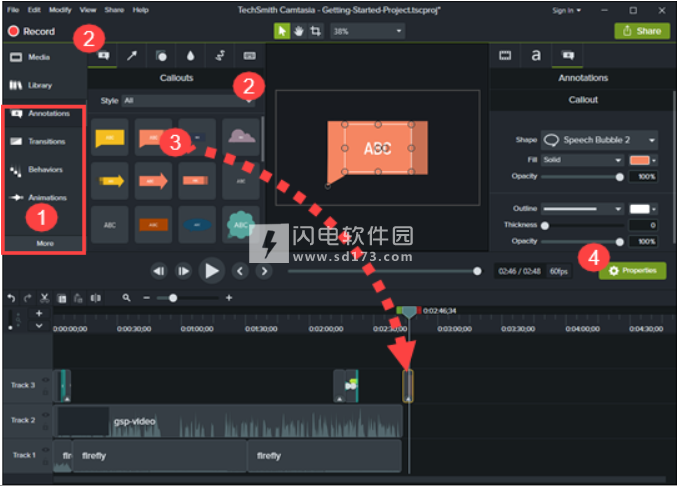This screenshot has width=677, height=486.
Task: Open the Style All dropdown
Action: (x=189, y=101)
